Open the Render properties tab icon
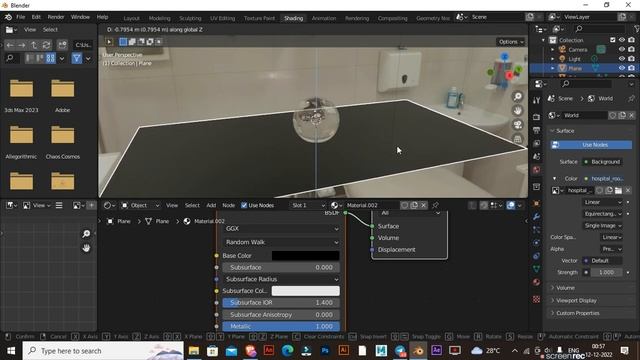 [x=536, y=117]
